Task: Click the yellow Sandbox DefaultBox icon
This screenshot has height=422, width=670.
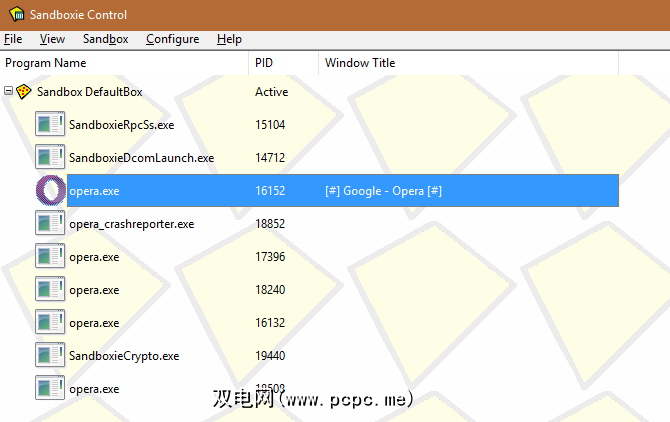Action: pos(24,91)
